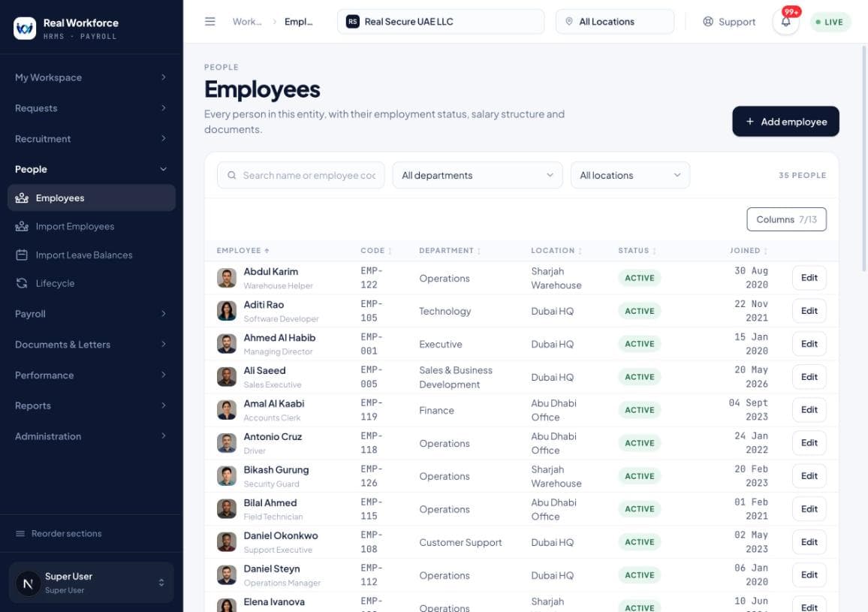
Task: Sort by Joined column icon
Action: (766, 251)
